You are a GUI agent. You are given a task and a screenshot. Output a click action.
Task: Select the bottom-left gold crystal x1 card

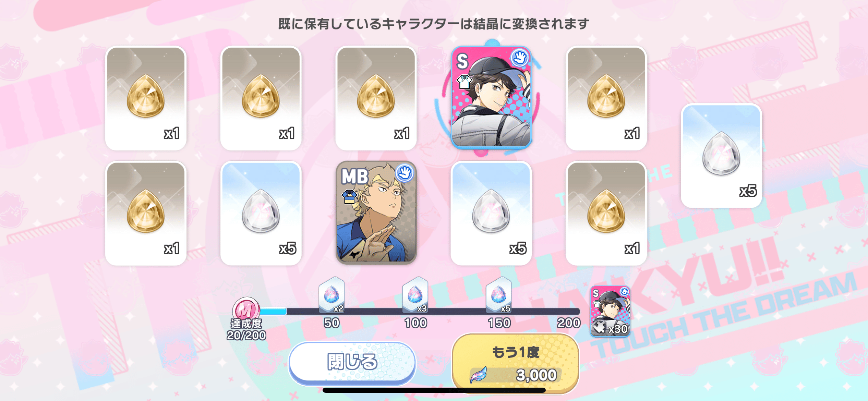coord(146,213)
